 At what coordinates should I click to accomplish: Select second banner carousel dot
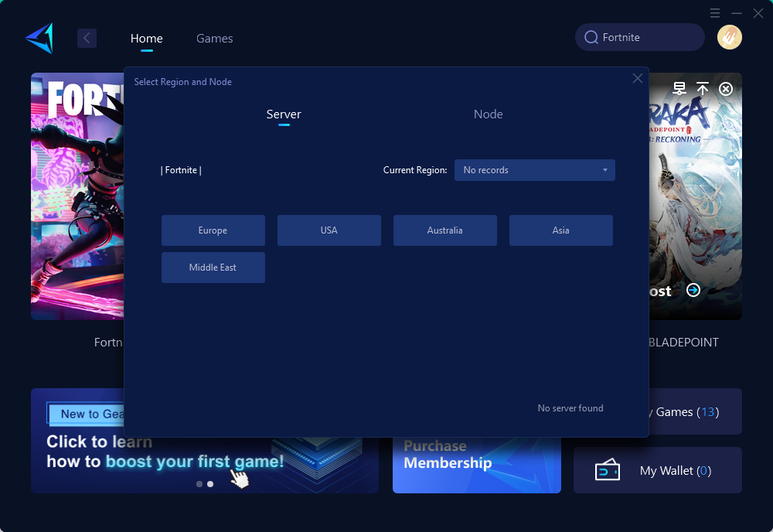[x=210, y=484]
